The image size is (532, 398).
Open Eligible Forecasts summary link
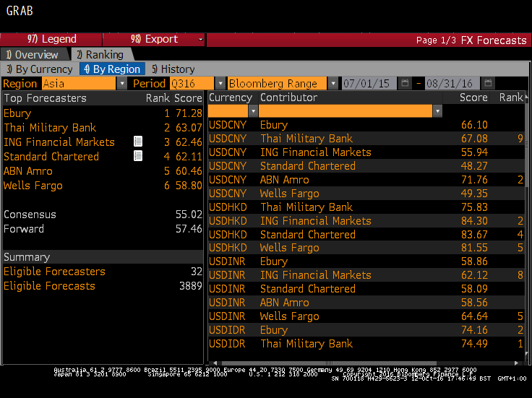click(x=49, y=286)
